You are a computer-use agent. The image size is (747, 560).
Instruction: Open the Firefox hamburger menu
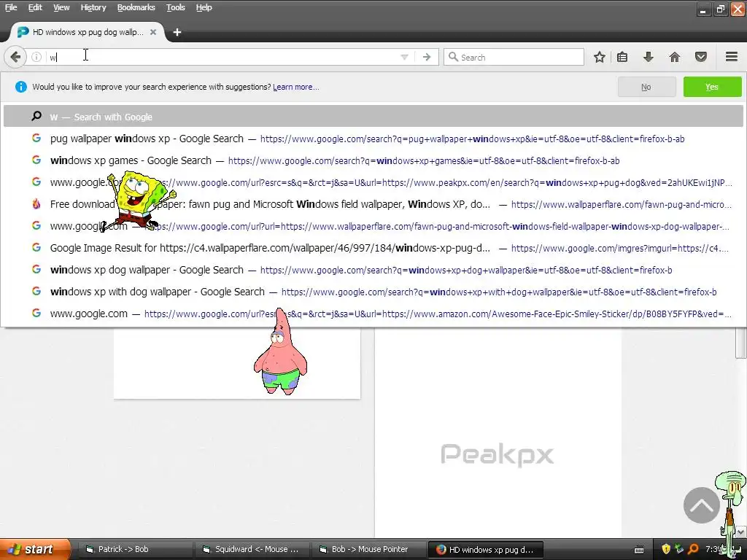pyautogui.click(x=732, y=57)
